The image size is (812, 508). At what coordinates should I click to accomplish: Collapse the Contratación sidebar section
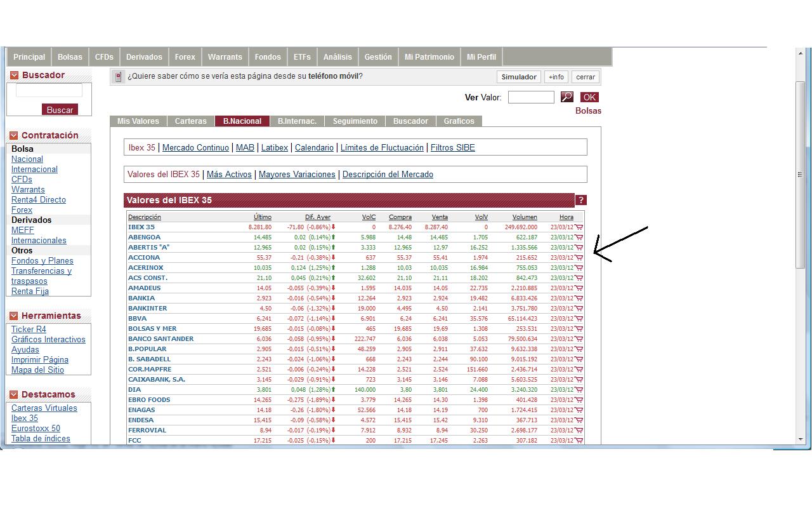click(x=14, y=135)
